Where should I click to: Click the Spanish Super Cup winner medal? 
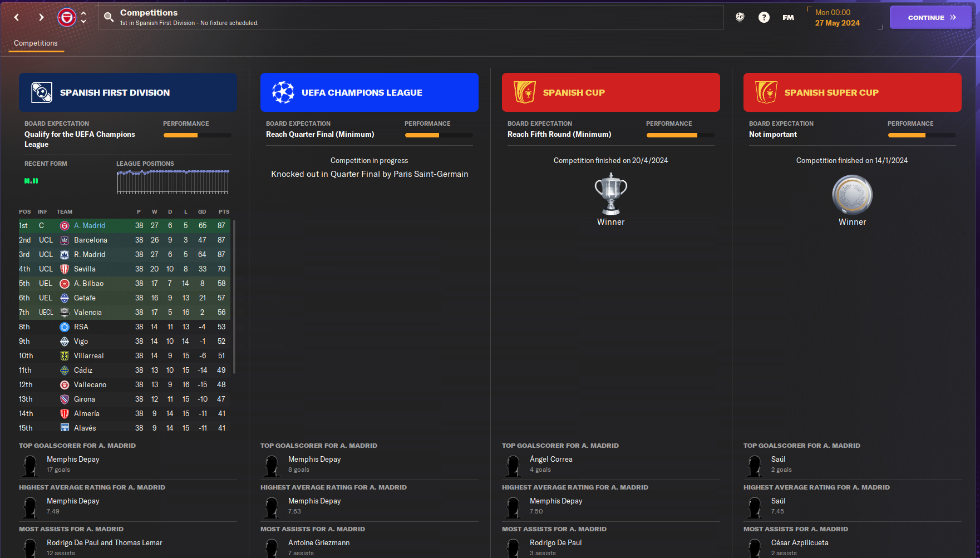pyautogui.click(x=853, y=195)
